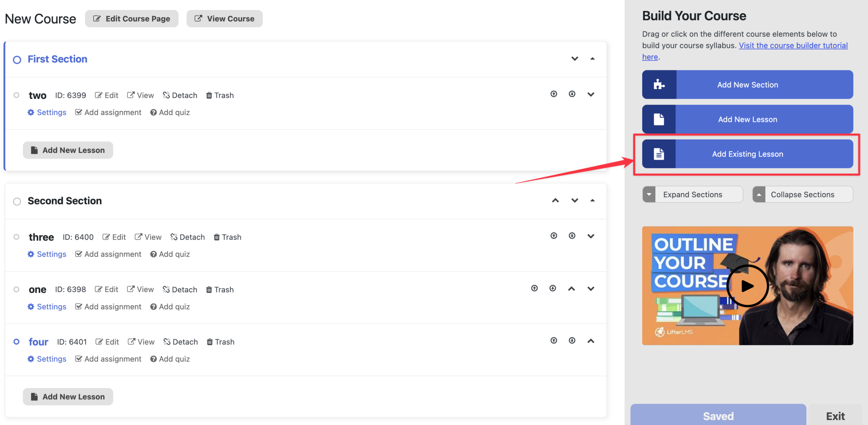Move Second Section down with chevron

[x=575, y=200]
